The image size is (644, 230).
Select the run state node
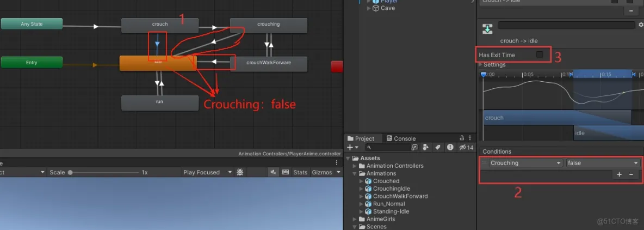(160, 103)
